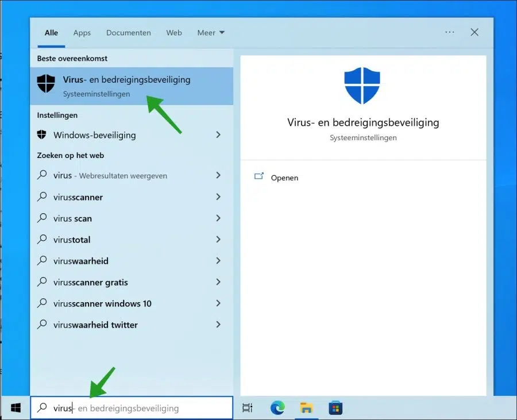Screen dimensions: 517x420
Task: Expand the 'virus scan' row chevron
Action: (218, 218)
